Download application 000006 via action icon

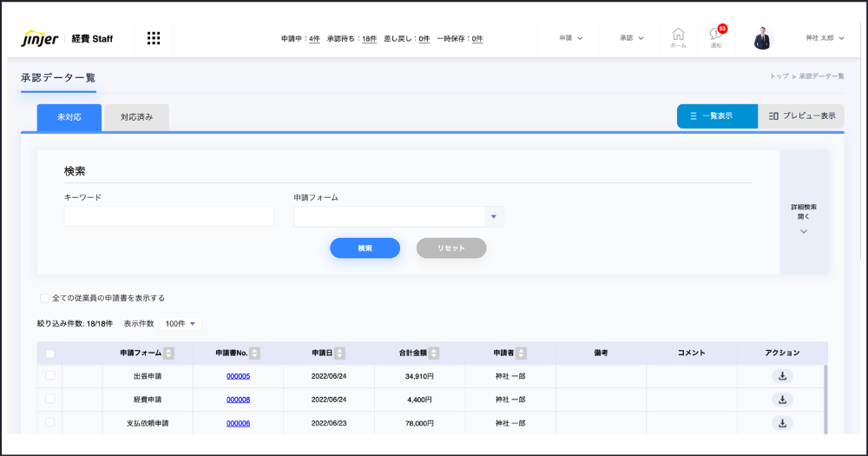point(782,423)
